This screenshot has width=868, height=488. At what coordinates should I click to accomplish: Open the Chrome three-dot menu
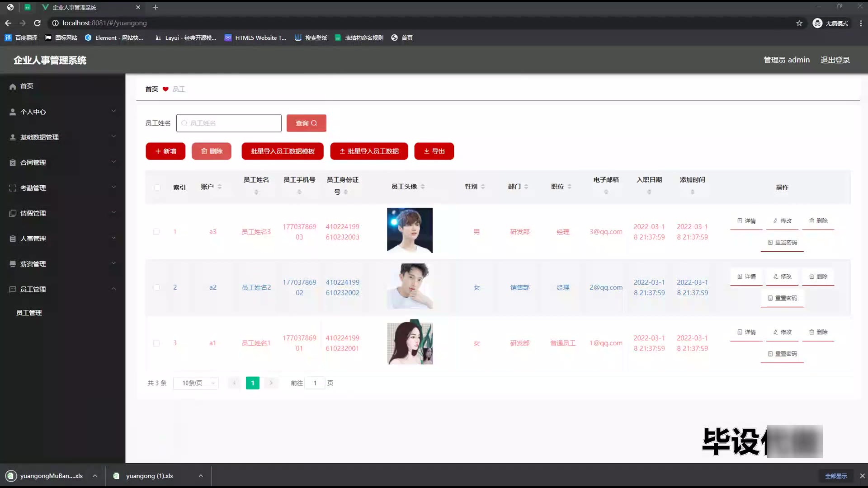861,23
